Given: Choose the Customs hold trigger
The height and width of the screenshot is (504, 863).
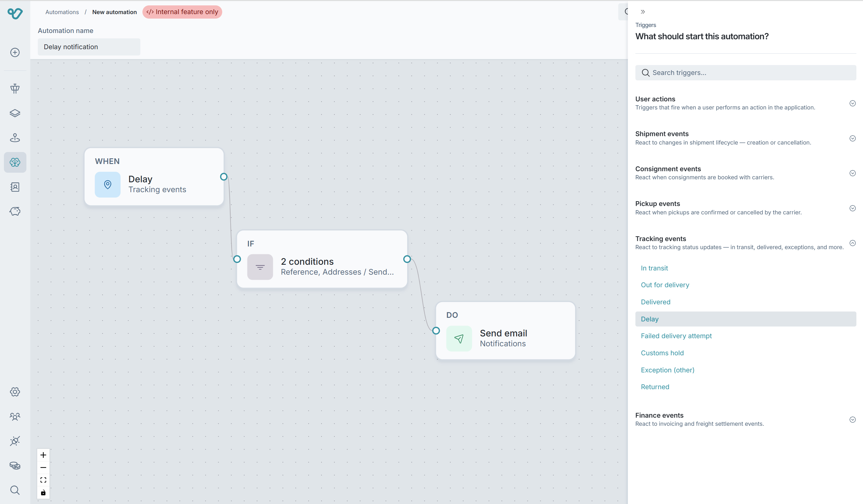Looking at the screenshot, I should 662,353.
